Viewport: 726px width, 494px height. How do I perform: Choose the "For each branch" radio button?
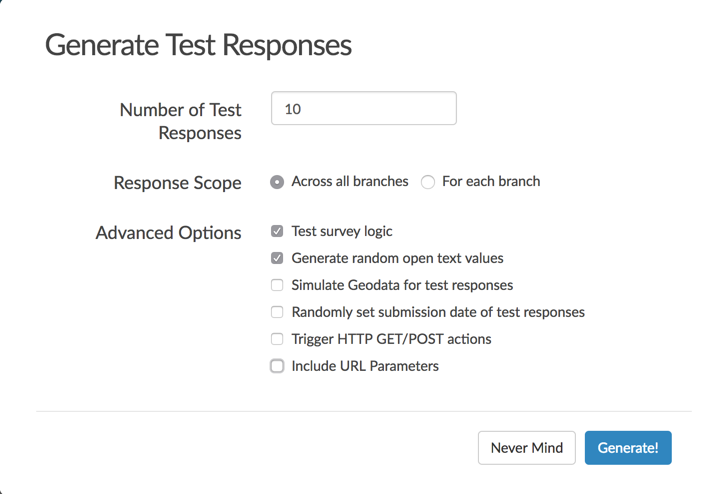pos(428,182)
